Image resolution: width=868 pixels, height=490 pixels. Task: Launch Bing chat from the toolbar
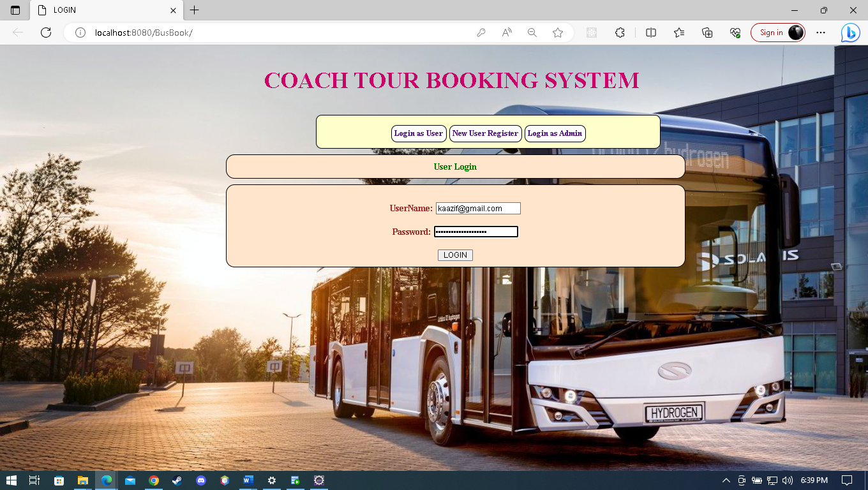click(851, 33)
